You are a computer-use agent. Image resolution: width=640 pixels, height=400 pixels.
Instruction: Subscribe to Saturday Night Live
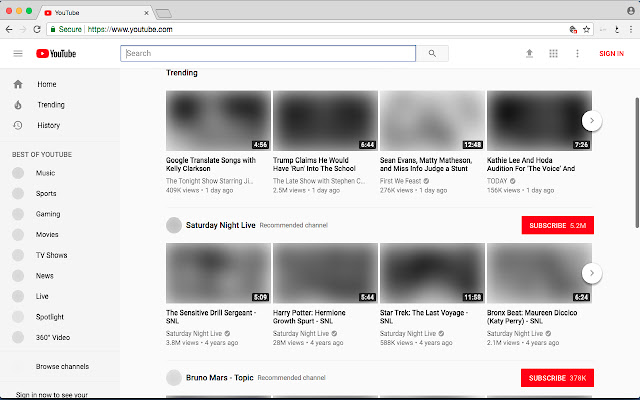click(x=558, y=225)
